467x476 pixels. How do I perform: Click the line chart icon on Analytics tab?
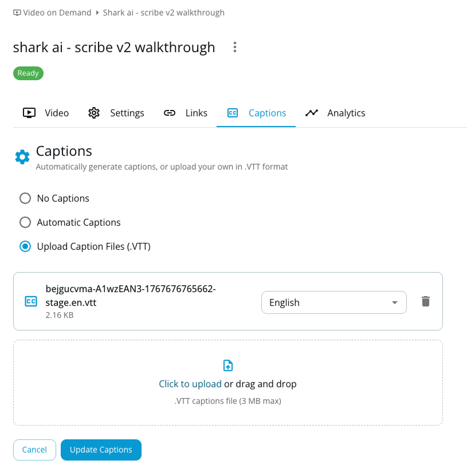312,113
